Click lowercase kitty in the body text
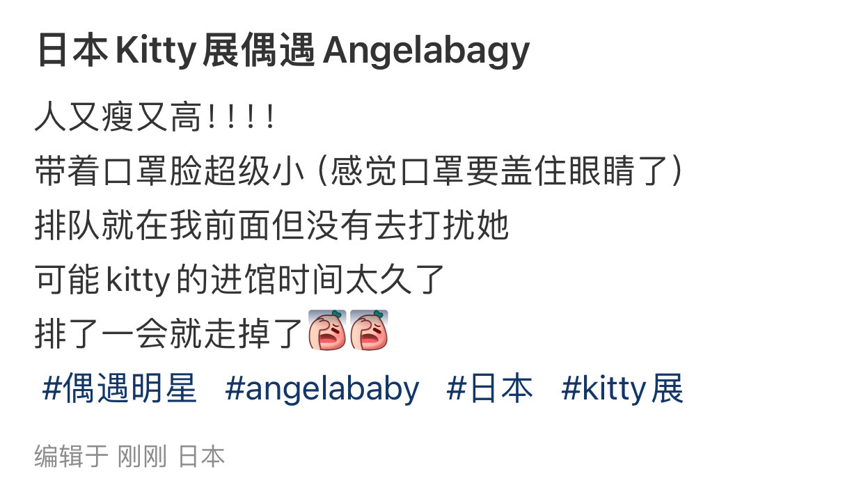 (138, 279)
